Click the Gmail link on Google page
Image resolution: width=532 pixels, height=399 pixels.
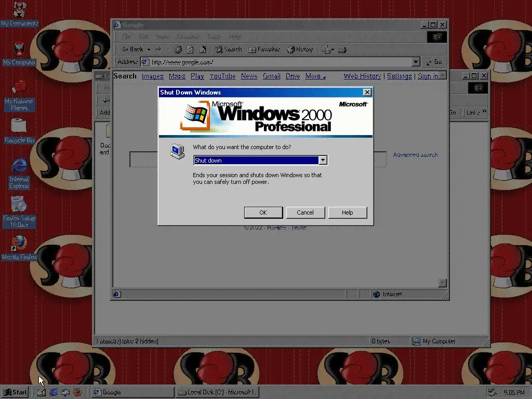point(271,76)
